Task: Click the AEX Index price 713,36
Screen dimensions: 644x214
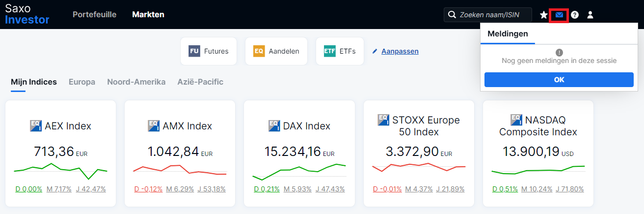Action: 54,152
